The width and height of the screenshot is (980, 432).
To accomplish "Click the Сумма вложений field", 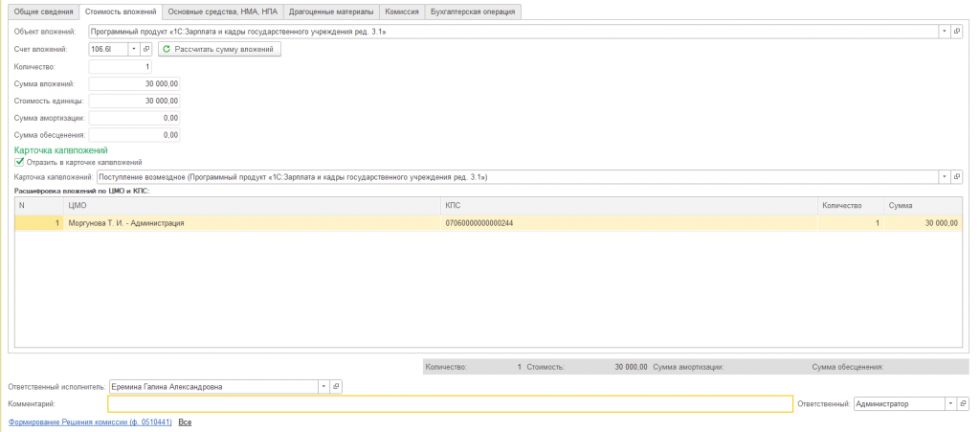I will point(134,83).
